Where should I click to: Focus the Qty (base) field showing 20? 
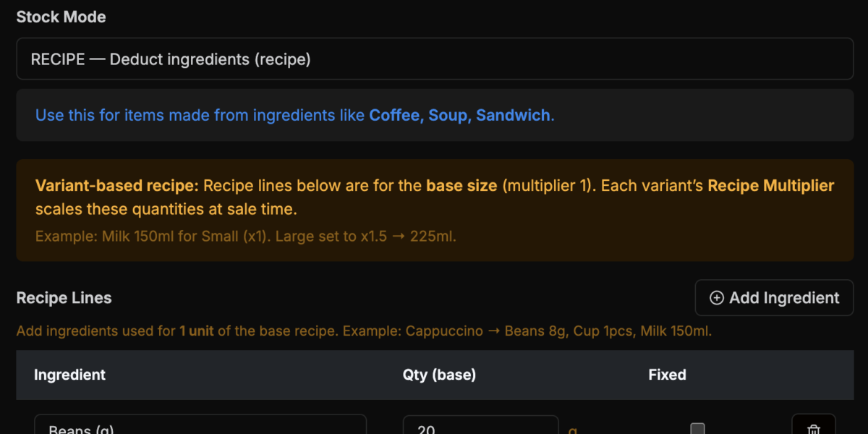pyautogui.click(x=480, y=428)
